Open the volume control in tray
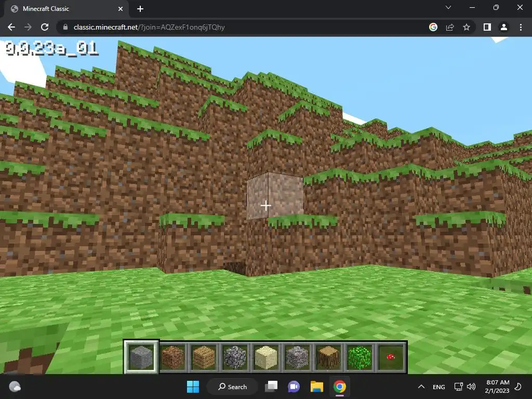 pos(471,387)
